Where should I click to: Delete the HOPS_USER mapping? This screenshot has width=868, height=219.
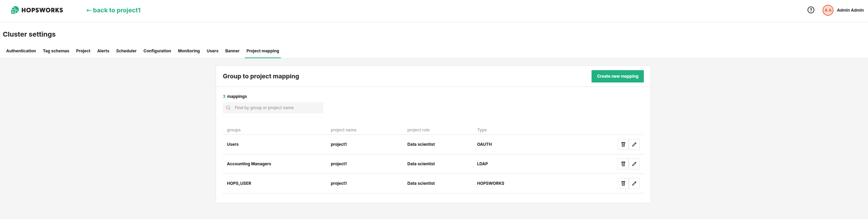pos(623,183)
